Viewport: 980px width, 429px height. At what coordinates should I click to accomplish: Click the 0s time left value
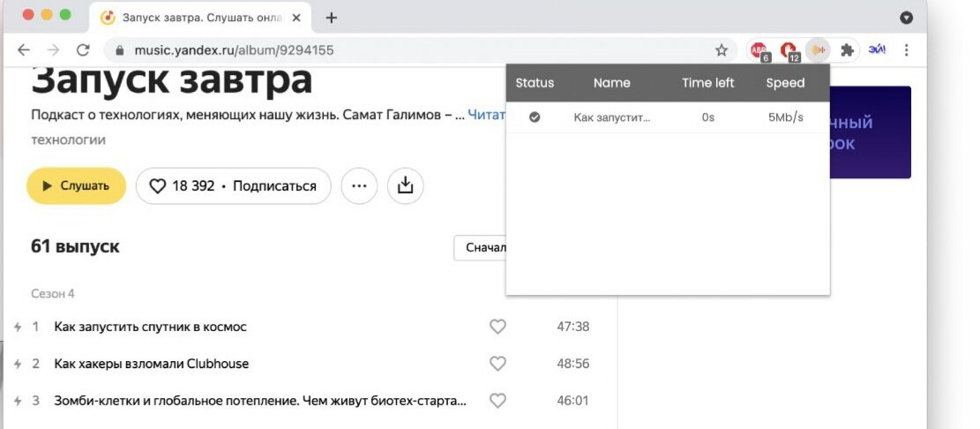707,117
